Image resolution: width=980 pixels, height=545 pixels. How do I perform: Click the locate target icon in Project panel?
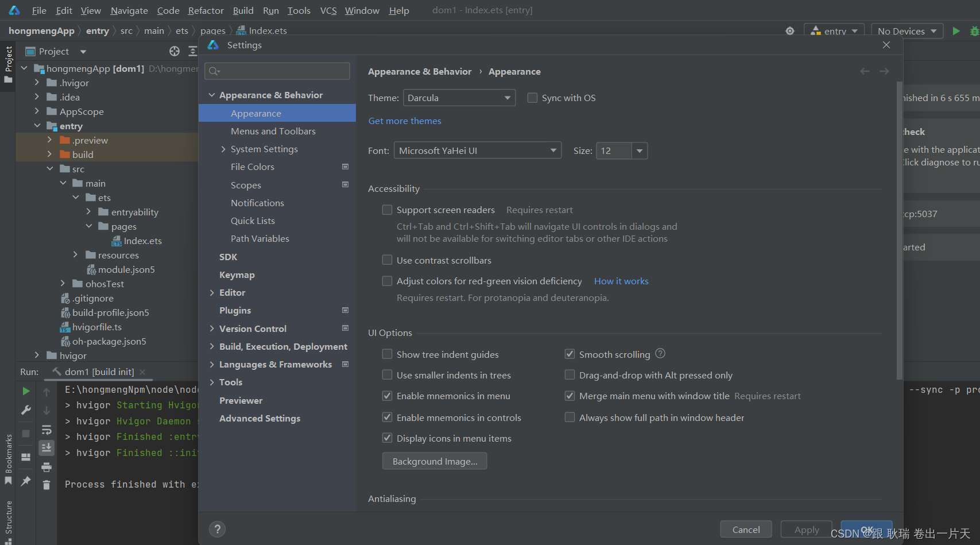coord(175,51)
